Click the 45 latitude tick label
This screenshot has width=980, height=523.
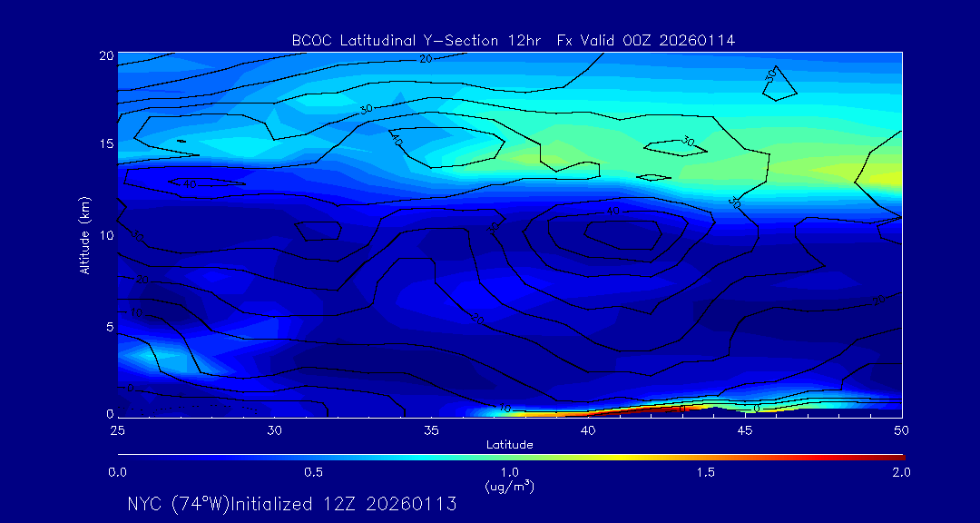745,429
